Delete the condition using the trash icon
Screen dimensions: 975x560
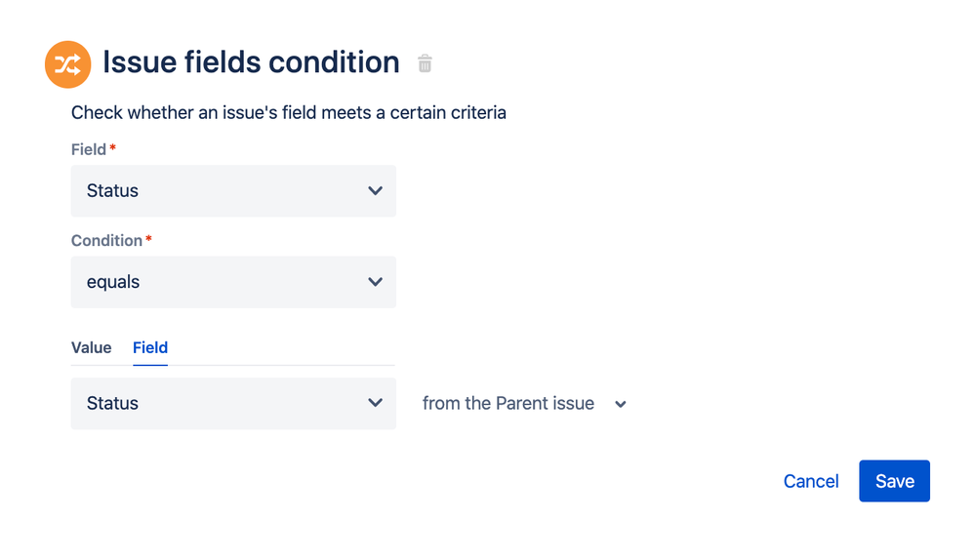click(x=425, y=63)
